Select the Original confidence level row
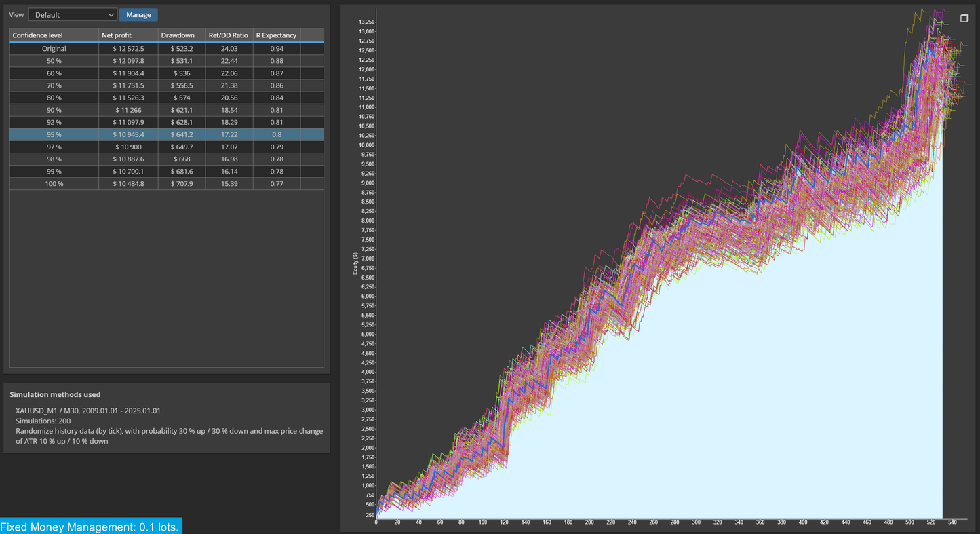980x534 pixels. [x=167, y=49]
